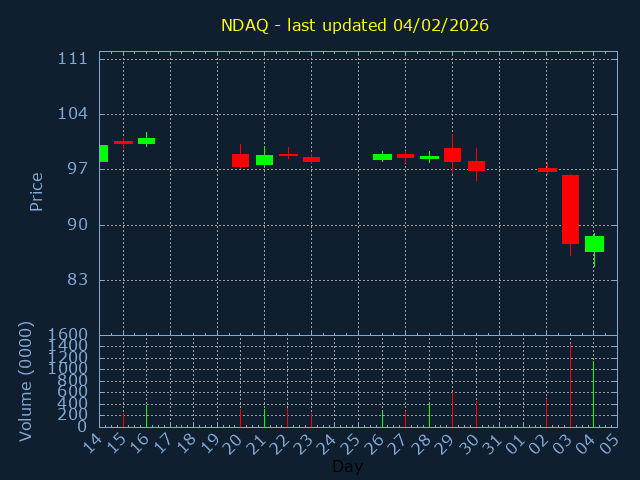Image resolution: width=640 pixels, height=480 pixels.
Task: Click the green volume bar on day 28
Action: tap(429, 416)
